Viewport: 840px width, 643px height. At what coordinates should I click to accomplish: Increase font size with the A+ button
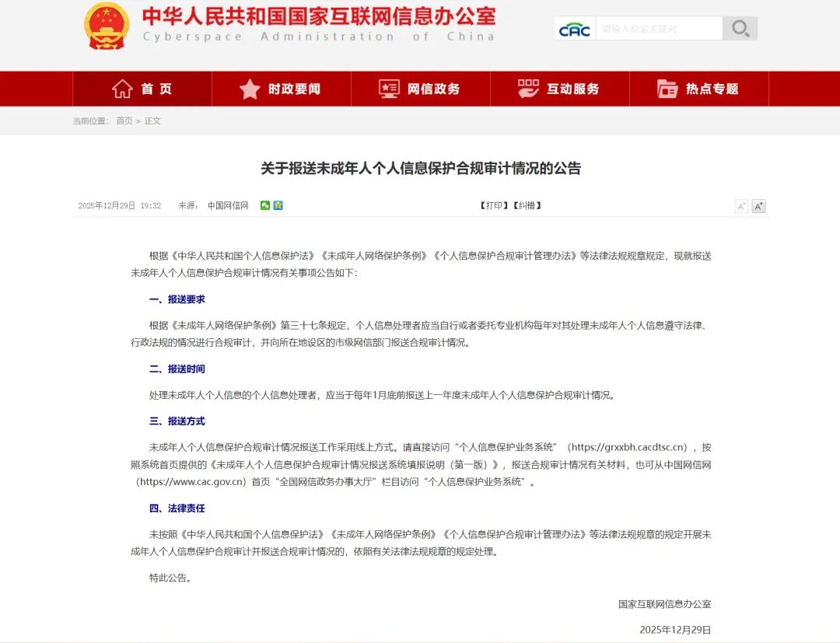(x=758, y=206)
